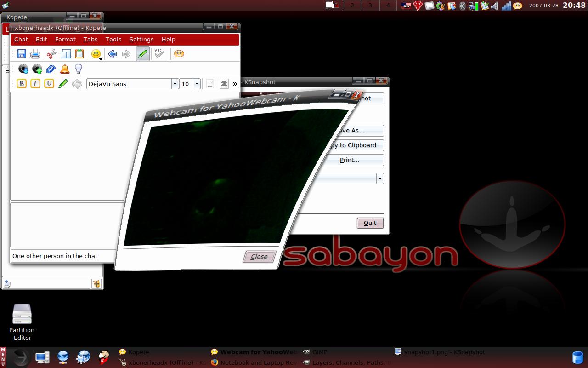Click the cartoon face icon in bottom panel
Image resolution: width=588 pixels, height=368 pixels.
pyautogui.click(x=104, y=357)
